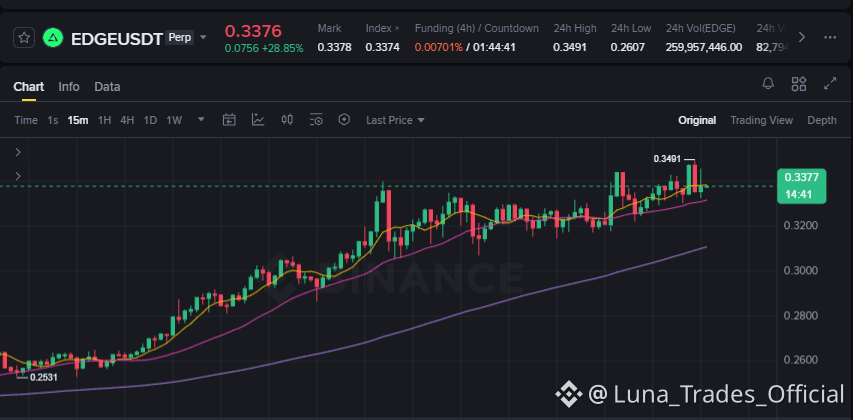Viewport: 853px width, 420px height.
Task: Switch to the Chart tab
Action: (29, 87)
